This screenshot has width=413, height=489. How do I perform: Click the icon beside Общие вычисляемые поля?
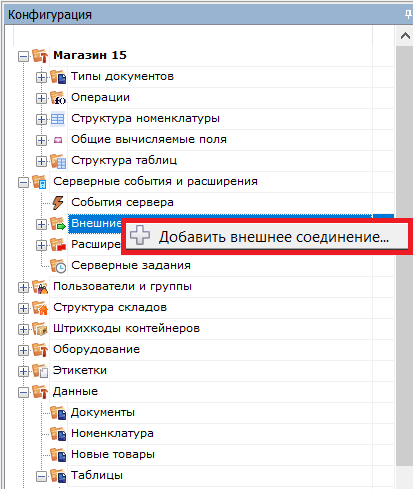tap(58, 140)
